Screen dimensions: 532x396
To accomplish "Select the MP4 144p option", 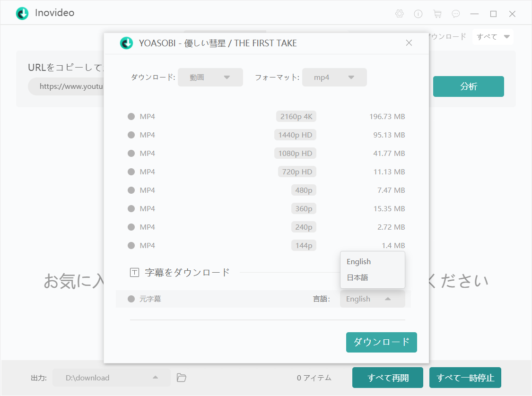I will [x=131, y=245].
